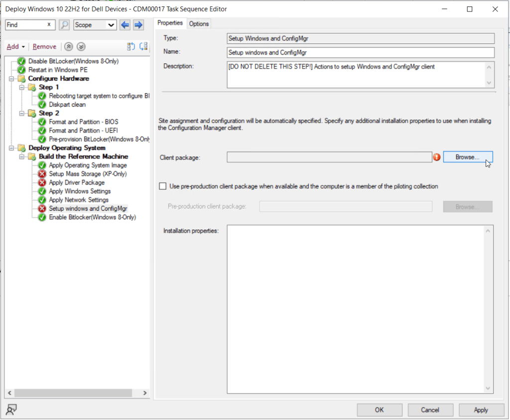Click the red error icon beside Client package
This screenshot has height=420, width=510.
(x=437, y=157)
